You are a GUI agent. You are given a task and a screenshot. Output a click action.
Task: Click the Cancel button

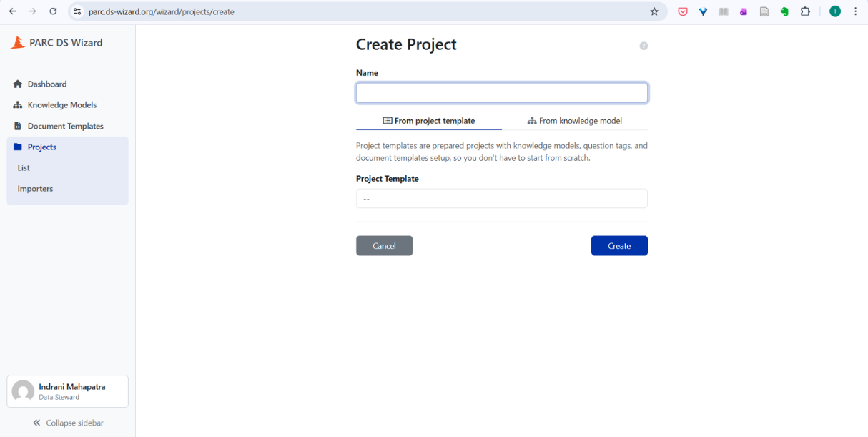(x=384, y=246)
